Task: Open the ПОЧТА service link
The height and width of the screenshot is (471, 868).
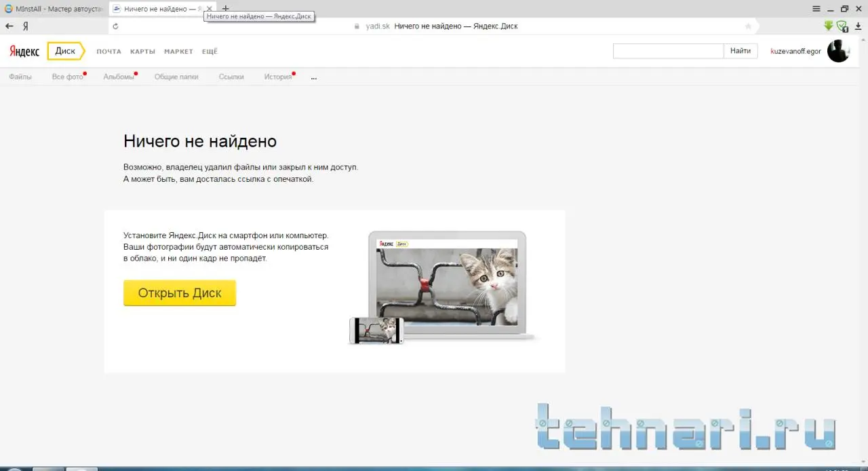Action: pyautogui.click(x=108, y=52)
